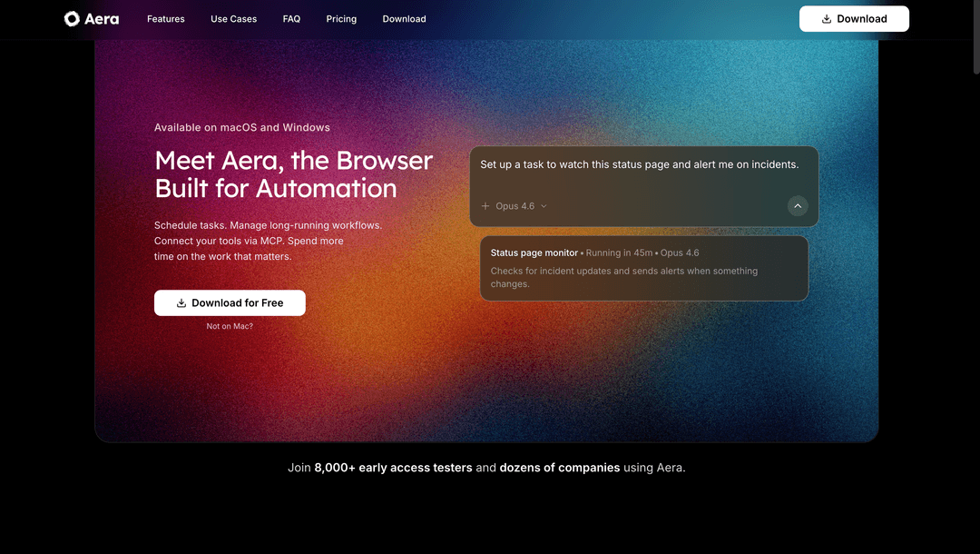Click the download icon in the top-right button
980x554 pixels.
[x=827, y=18]
